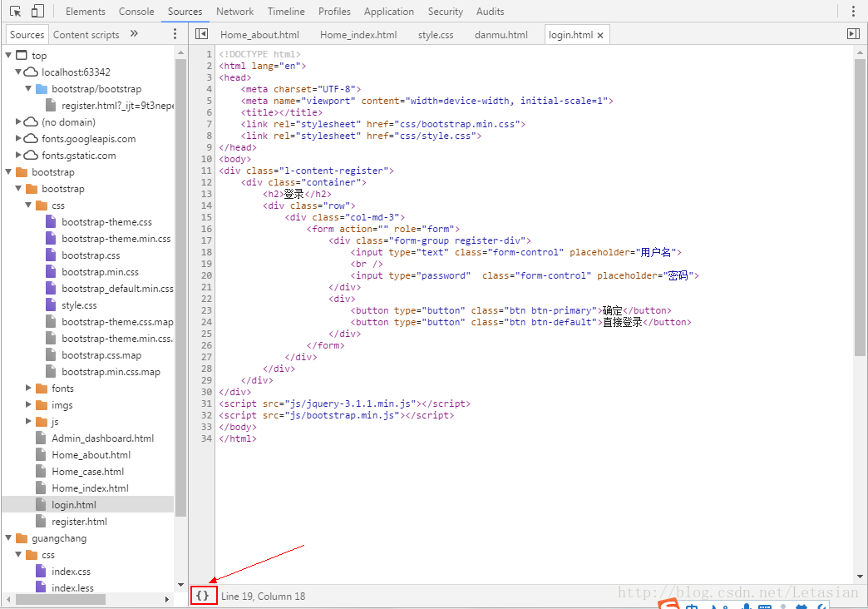Open the Timeline panel
This screenshot has width=868, height=609.
point(286,11)
